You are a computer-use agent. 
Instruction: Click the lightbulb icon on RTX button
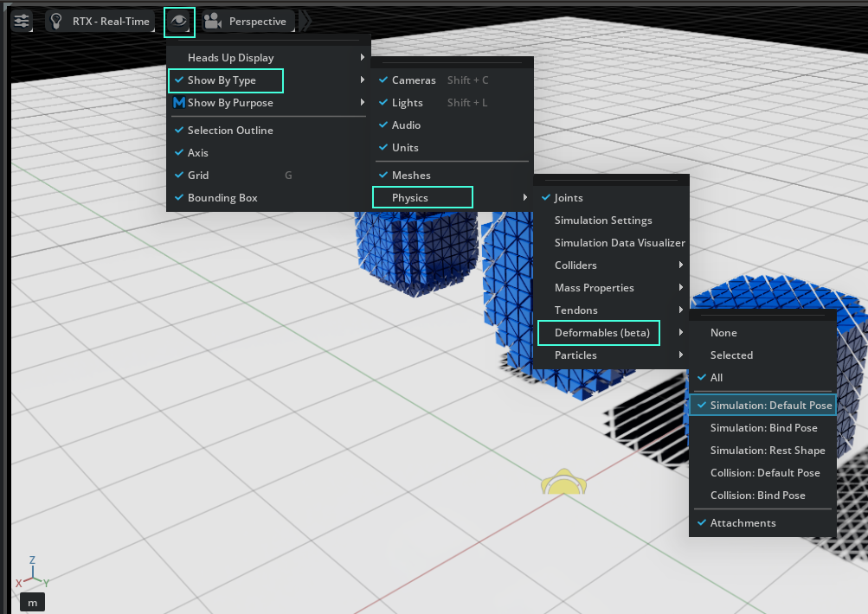click(55, 20)
